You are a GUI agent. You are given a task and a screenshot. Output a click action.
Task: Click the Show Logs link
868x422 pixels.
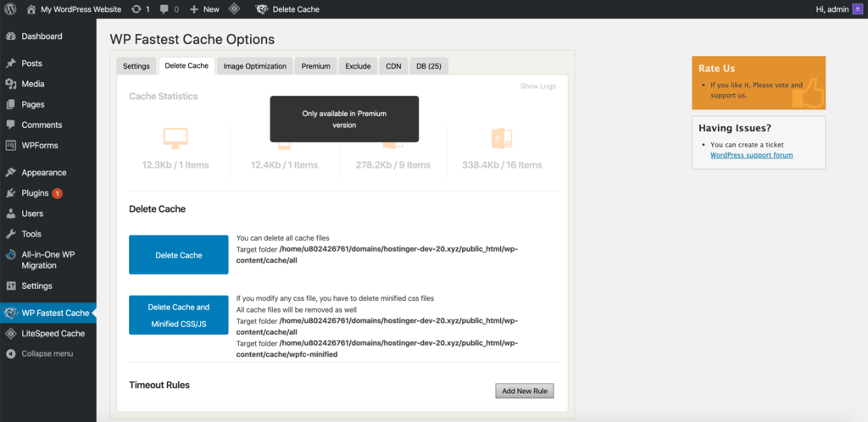click(x=538, y=86)
